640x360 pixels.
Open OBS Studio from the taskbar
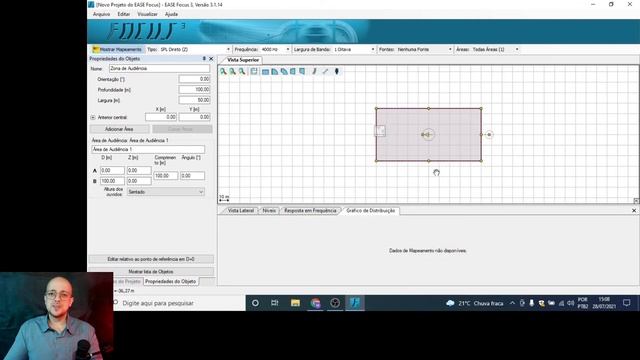pos(335,303)
